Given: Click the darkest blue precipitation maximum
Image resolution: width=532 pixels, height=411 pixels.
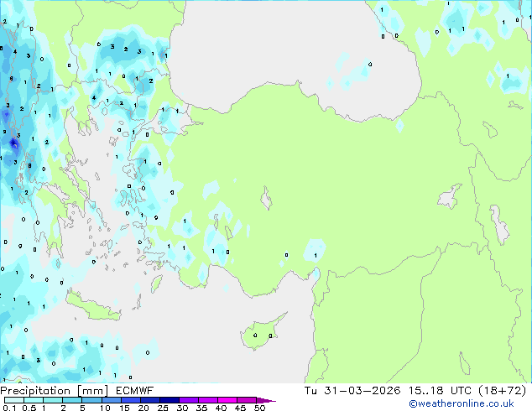Looking at the screenshot, I should coord(13,143).
